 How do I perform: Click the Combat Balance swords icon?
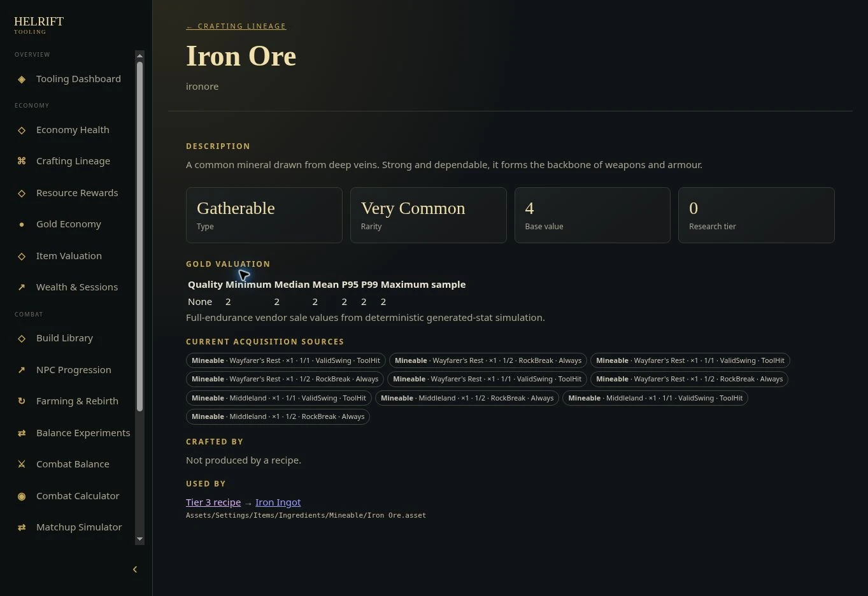[22, 464]
